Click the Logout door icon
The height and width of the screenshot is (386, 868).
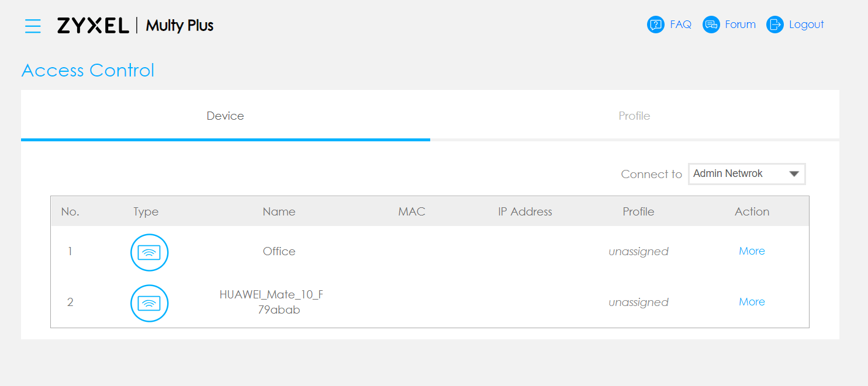[x=775, y=25]
